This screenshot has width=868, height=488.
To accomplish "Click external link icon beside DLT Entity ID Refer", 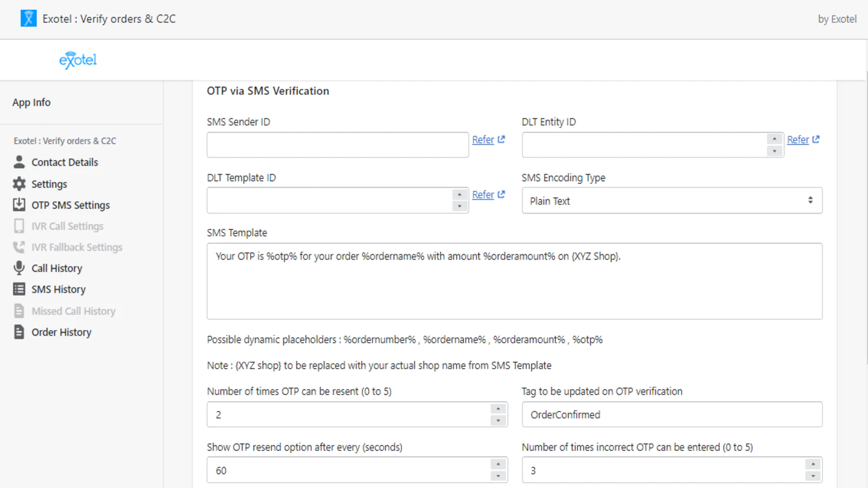I will click(816, 139).
